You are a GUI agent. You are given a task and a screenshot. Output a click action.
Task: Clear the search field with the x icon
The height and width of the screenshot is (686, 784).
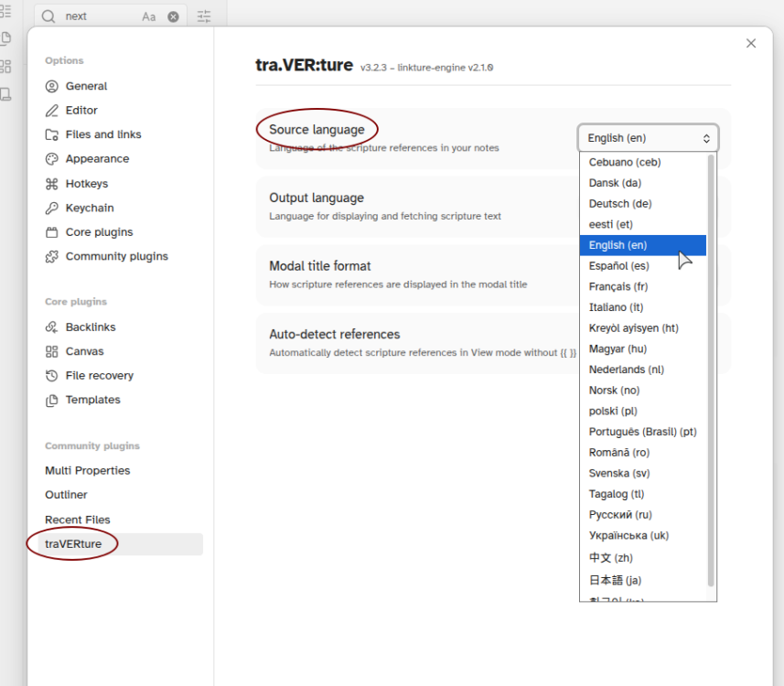(x=173, y=16)
